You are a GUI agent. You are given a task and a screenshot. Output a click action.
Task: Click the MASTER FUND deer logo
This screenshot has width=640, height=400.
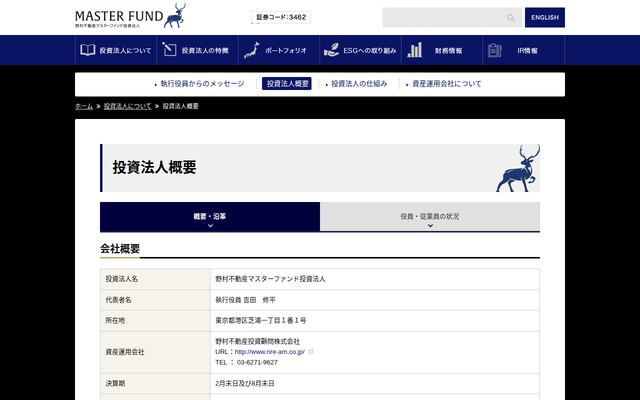131,16
